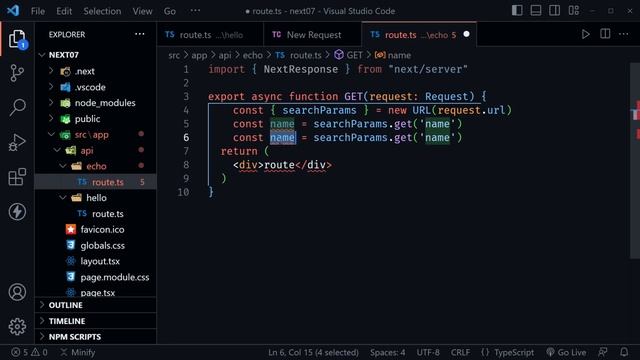Collapse the api folder
640x360 pixels.
click(96, 151)
